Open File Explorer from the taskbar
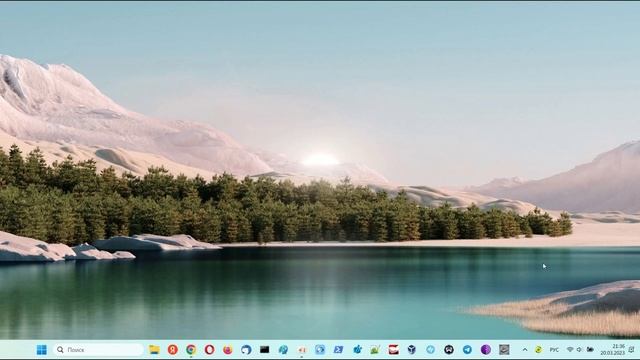640x360 pixels. click(154, 350)
